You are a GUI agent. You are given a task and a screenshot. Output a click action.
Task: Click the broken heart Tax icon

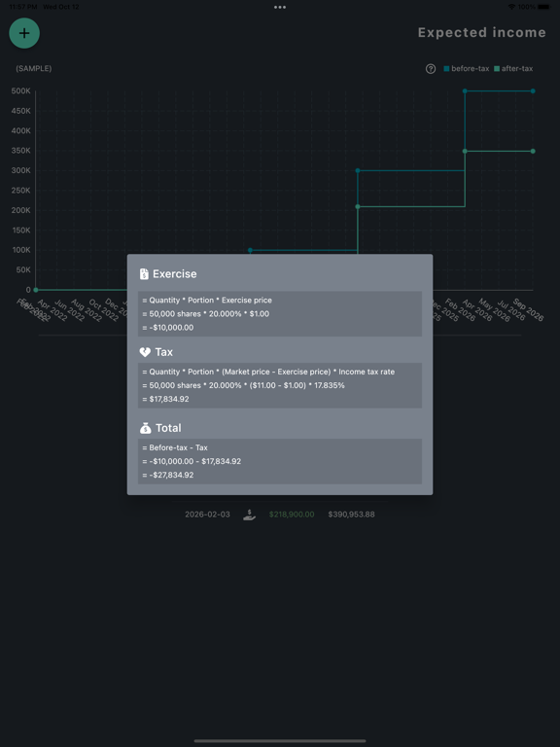[145, 352]
